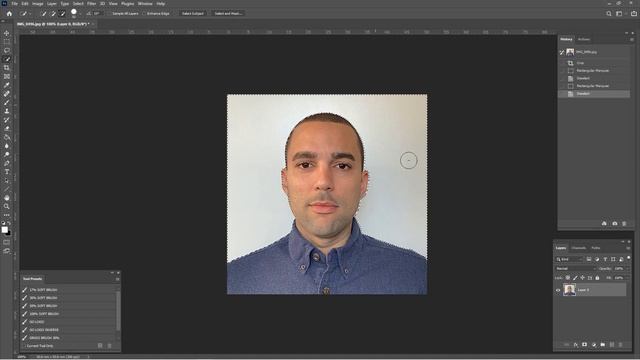Select the Type tool
640x360 pixels.
point(7,171)
